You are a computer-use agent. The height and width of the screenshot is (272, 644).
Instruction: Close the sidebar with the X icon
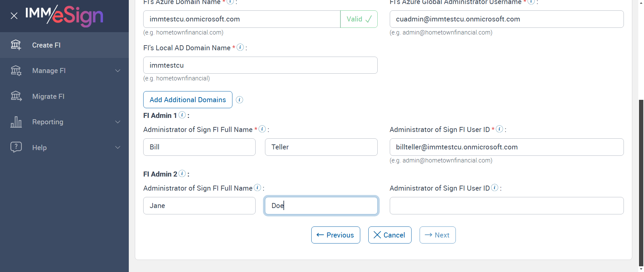click(x=14, y=16)
